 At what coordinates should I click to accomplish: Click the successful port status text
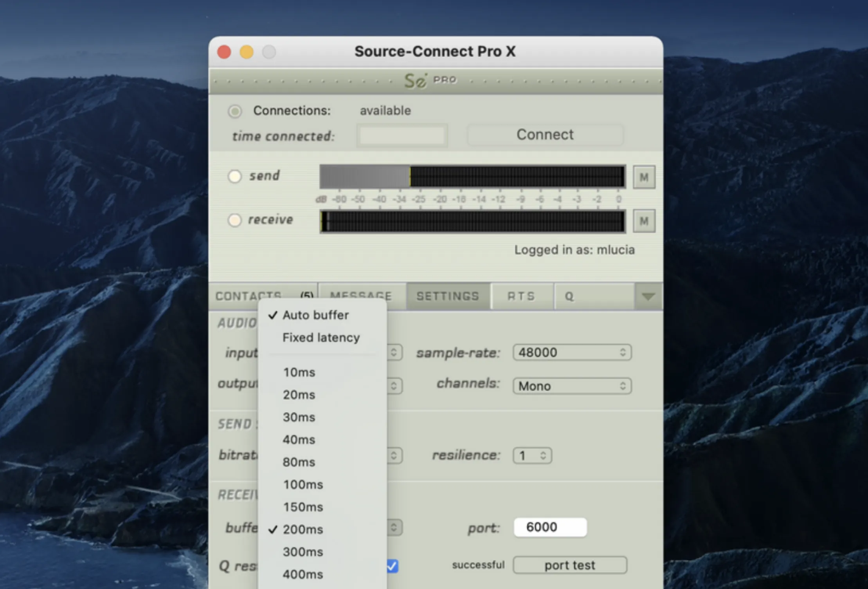[x=478, y=565]
